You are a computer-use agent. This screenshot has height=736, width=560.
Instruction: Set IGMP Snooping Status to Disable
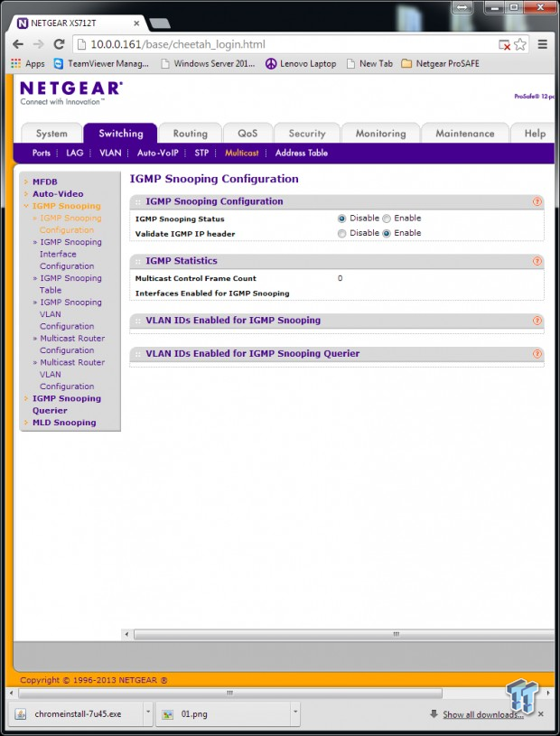tap(341, 219)
